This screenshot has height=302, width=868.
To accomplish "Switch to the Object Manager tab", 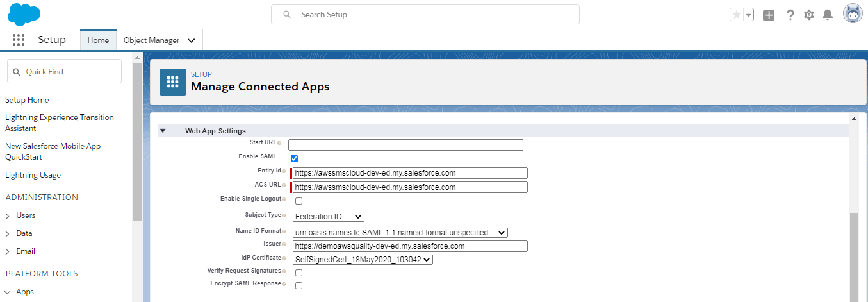I will pyautogui.click(x=160, y=40).
